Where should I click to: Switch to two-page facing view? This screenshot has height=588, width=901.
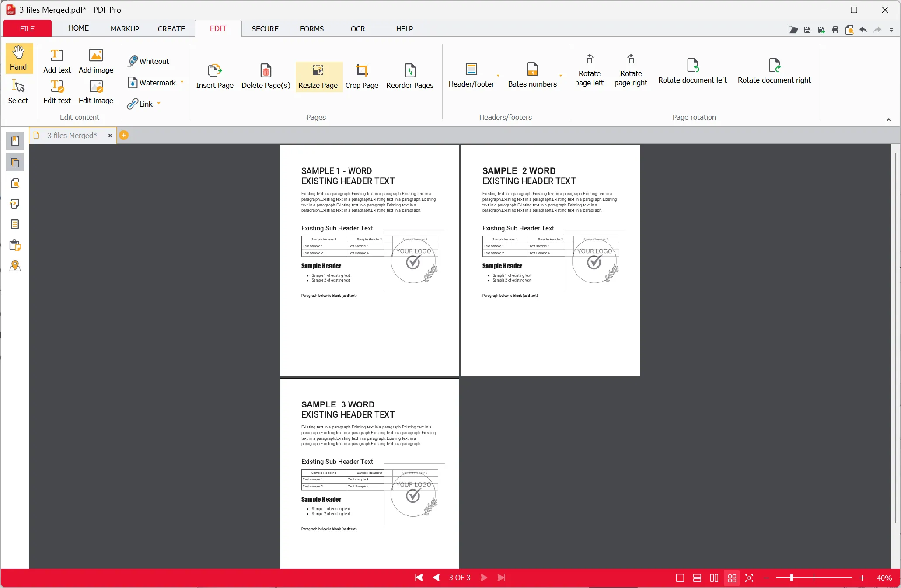(714, 578)
